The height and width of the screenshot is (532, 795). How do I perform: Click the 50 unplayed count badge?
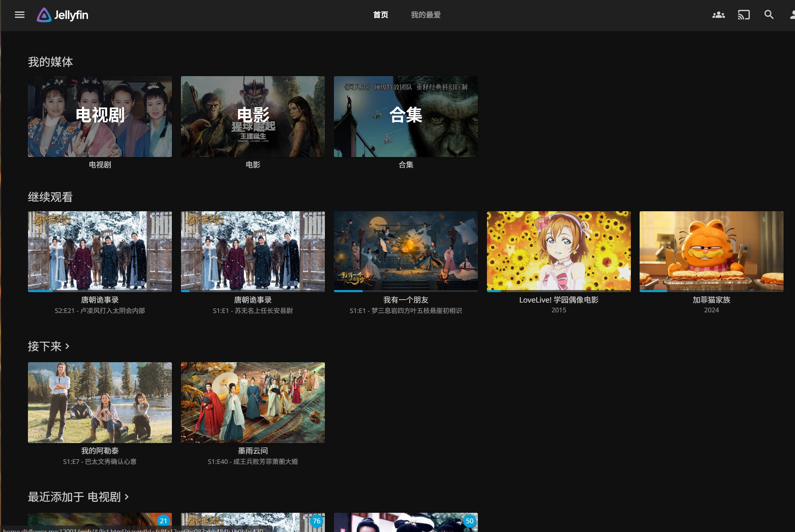point(469,521)
